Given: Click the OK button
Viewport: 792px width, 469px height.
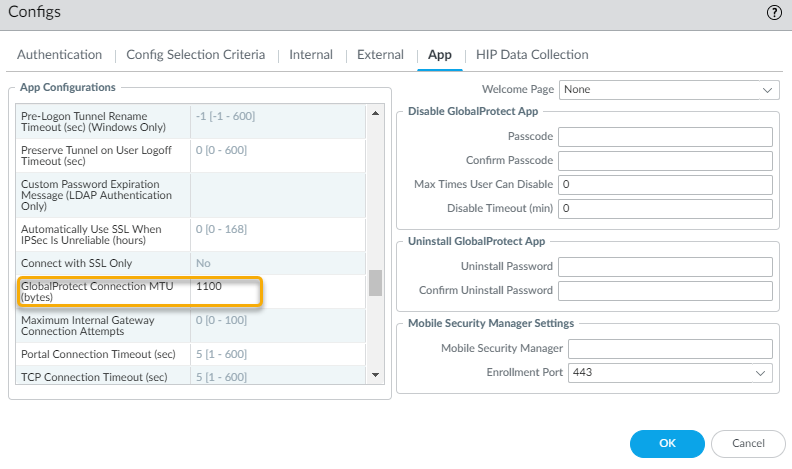Looking at the screenshot, I should pos(667,443).
